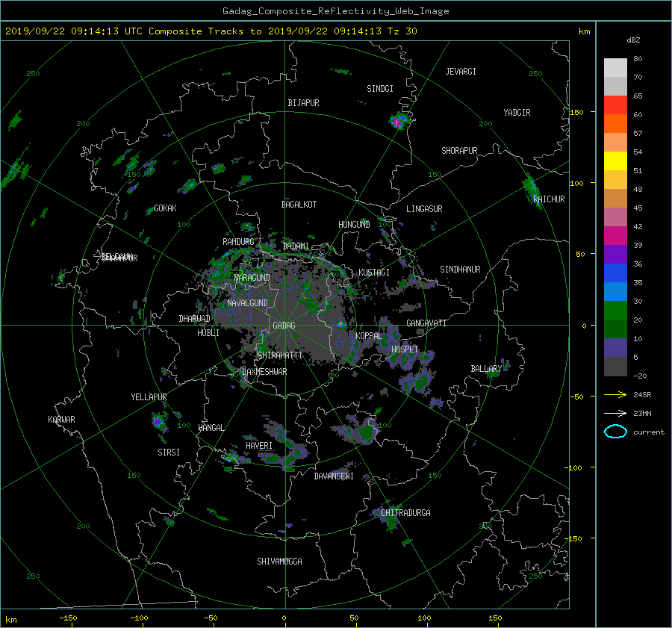Click the YELLAPUR city label

[x=149, y=397]
